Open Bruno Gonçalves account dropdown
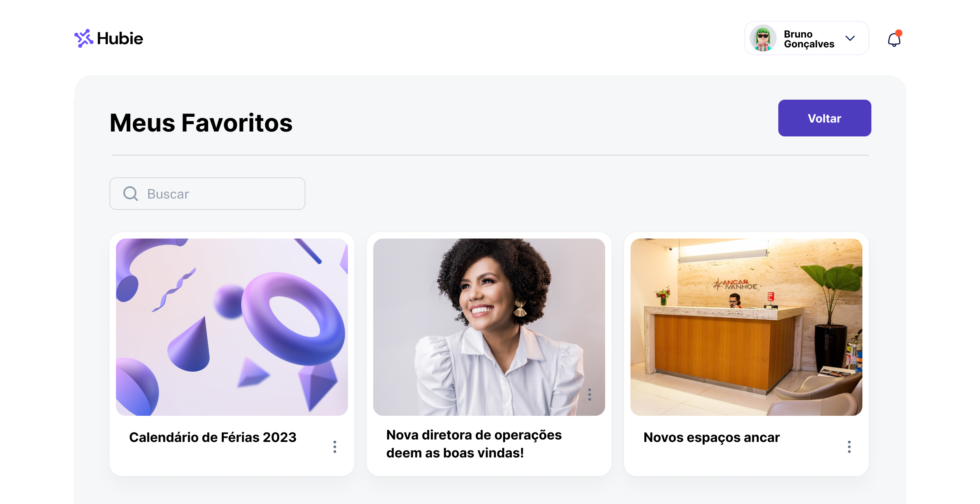The width and height of the screenshot is (980, 504). (x=807, y=38)
